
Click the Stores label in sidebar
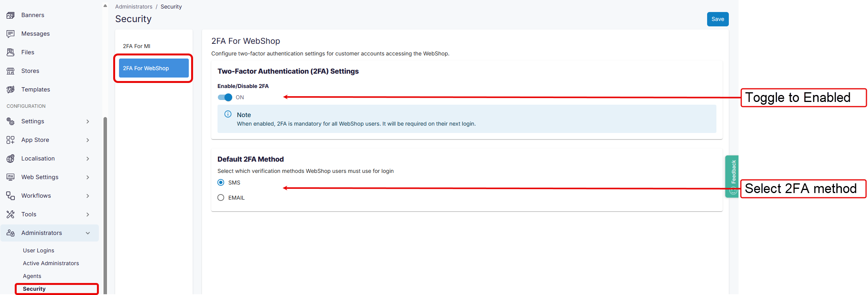coord(30,71)
